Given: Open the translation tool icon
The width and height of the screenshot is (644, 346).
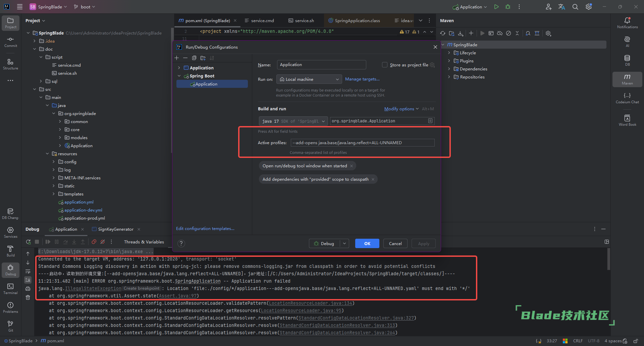Looking at the screenshot, I should click(x=562, y=7).
